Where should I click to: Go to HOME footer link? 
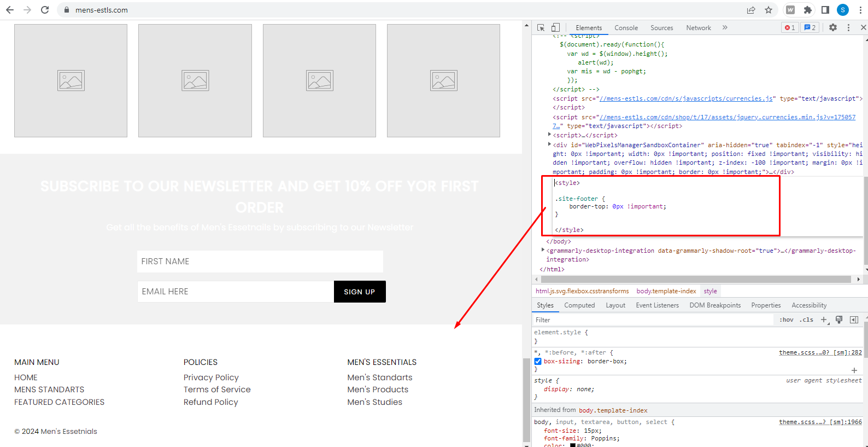[x=26, y=378]
